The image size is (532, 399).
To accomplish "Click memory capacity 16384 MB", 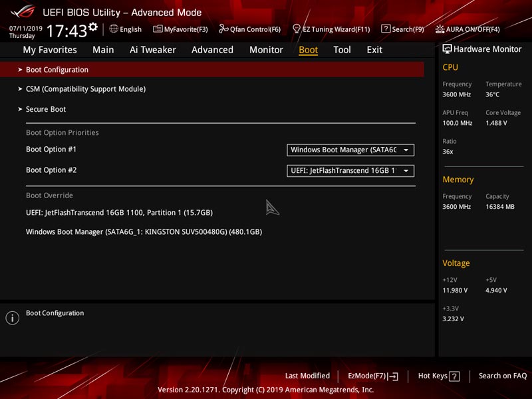I will pos(500,207).
